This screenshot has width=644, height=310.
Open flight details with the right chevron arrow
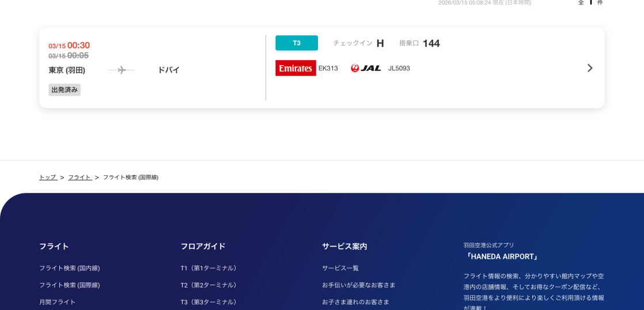(x=589, y=68)
